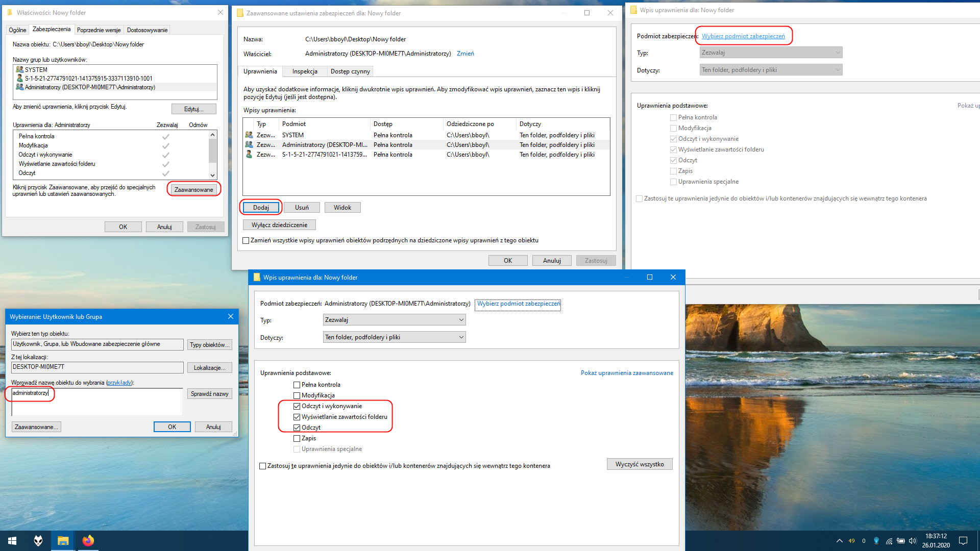The height and width of the screenshot is (551, 980).
Task: Click Sprawdź nazwy button
Action: 209,394
